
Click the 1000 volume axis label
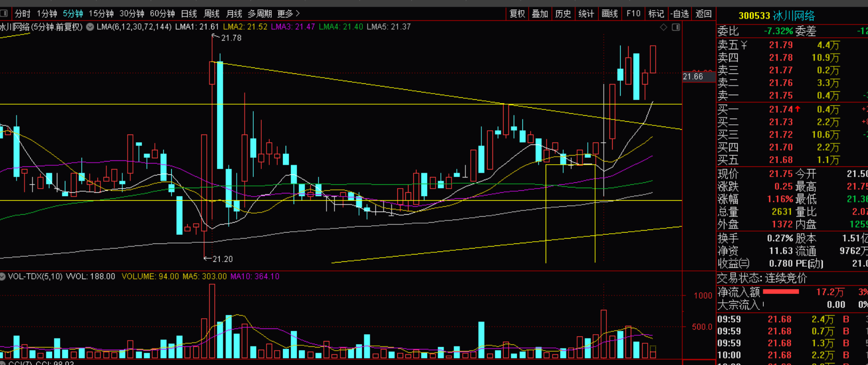[x=703, y=295]
